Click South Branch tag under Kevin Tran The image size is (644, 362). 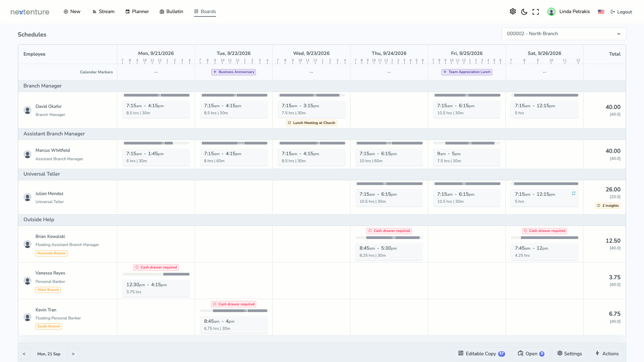[49, 326]
